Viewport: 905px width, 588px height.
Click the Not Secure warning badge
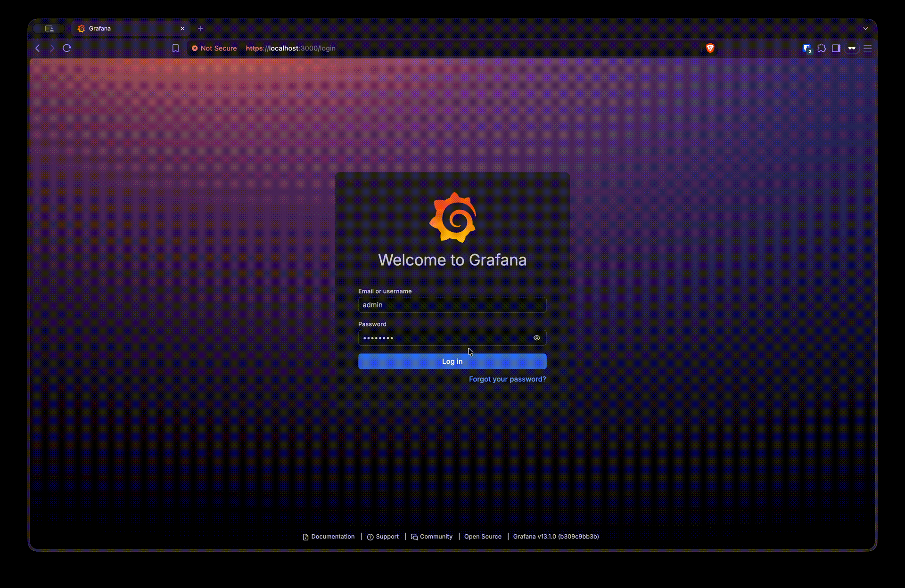[214, 48]
